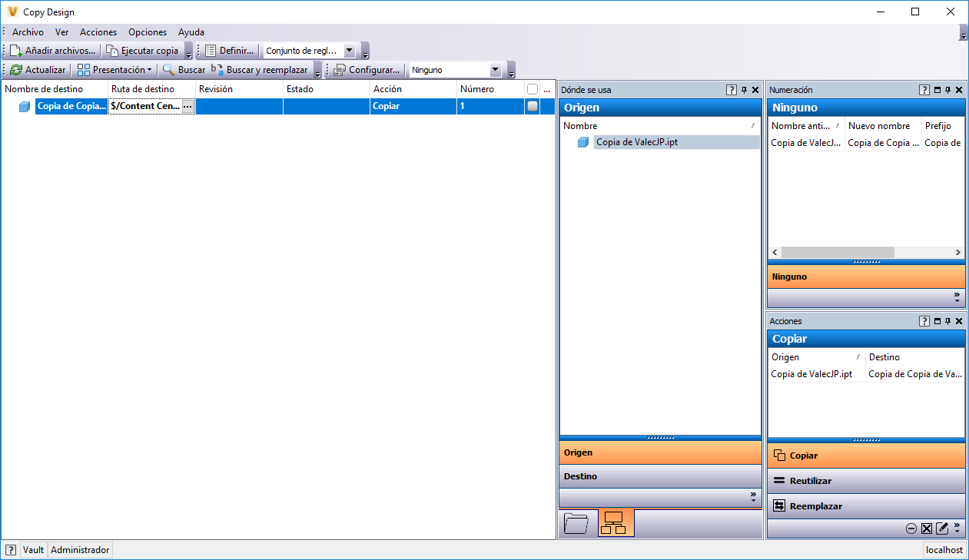
Task: Sort by Origen column in Acciones panel
Action: click(x=816, y=357)
